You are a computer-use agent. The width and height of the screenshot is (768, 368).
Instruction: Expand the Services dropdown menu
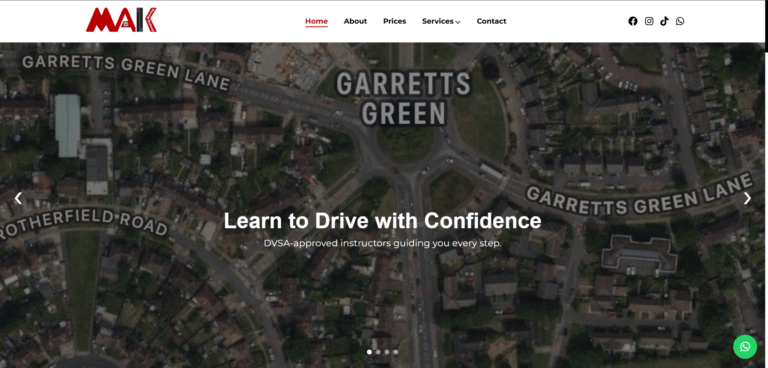[441, 21]
